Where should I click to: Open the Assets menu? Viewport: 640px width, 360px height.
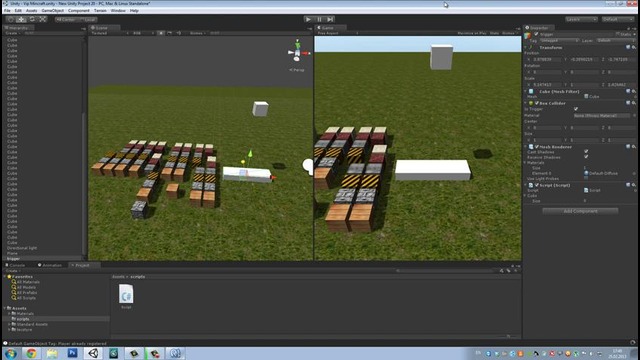coord(31,11)
